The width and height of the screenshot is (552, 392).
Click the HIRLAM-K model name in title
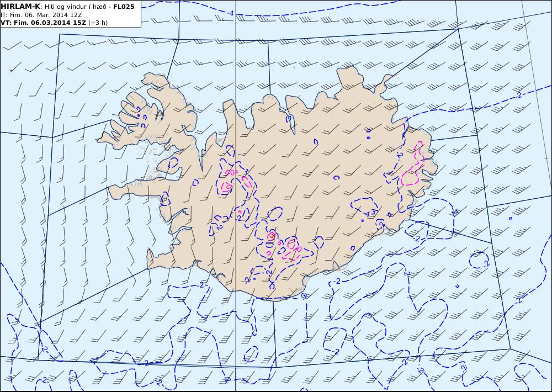tap(20, 6)
